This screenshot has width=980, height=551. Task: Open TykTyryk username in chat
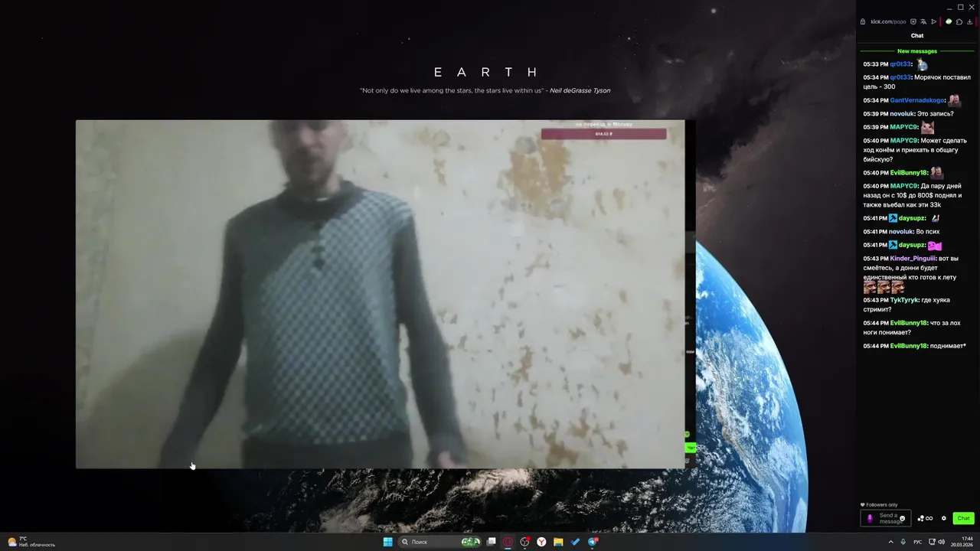coord(903,300)
